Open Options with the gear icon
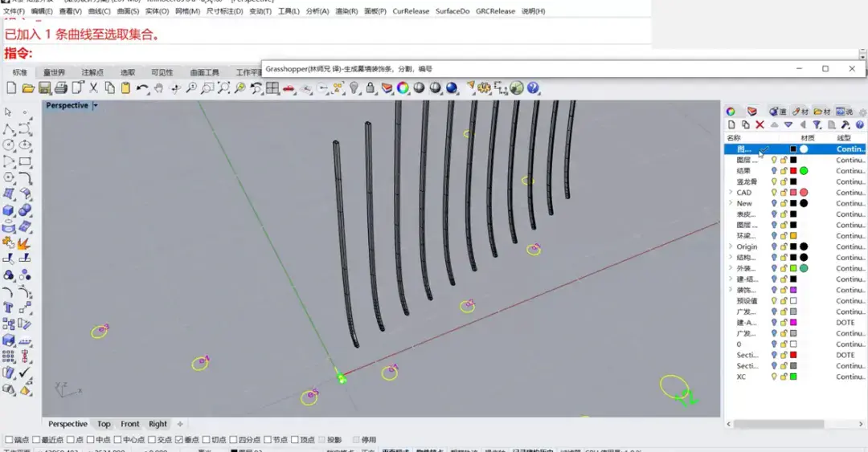868x452 pixels. (x=485, y=88)
